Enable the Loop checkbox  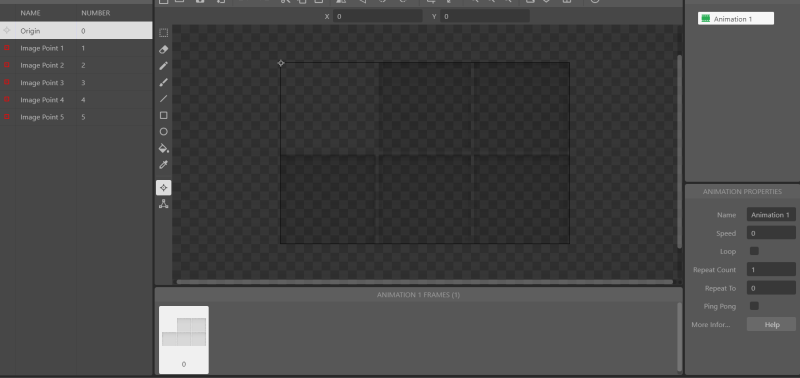click(x=754, y=251)
